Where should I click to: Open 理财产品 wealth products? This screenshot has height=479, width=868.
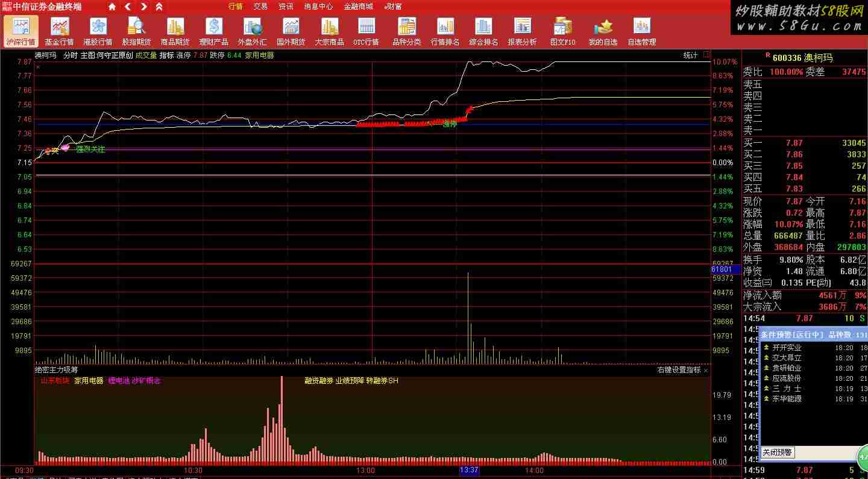(x=214, y=31)
